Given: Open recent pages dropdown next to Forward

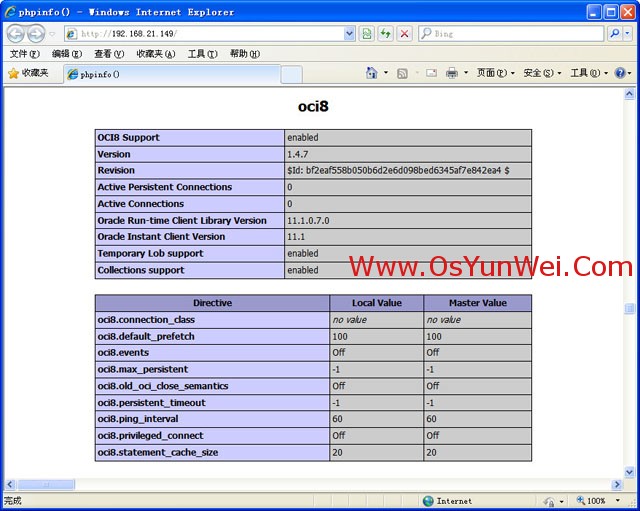Looking at the screenshot, I should (52, 34).
